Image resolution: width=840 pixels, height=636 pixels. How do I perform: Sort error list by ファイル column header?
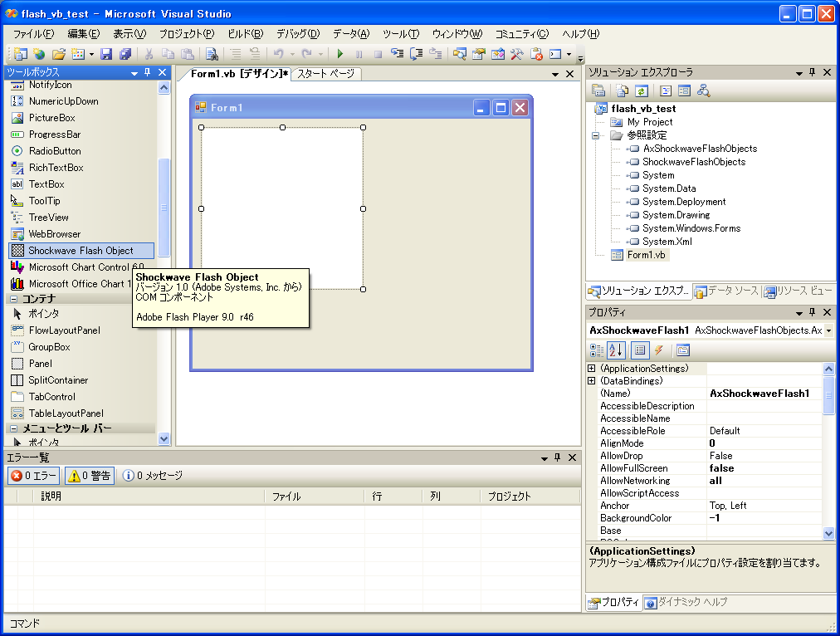coord(315,497)
